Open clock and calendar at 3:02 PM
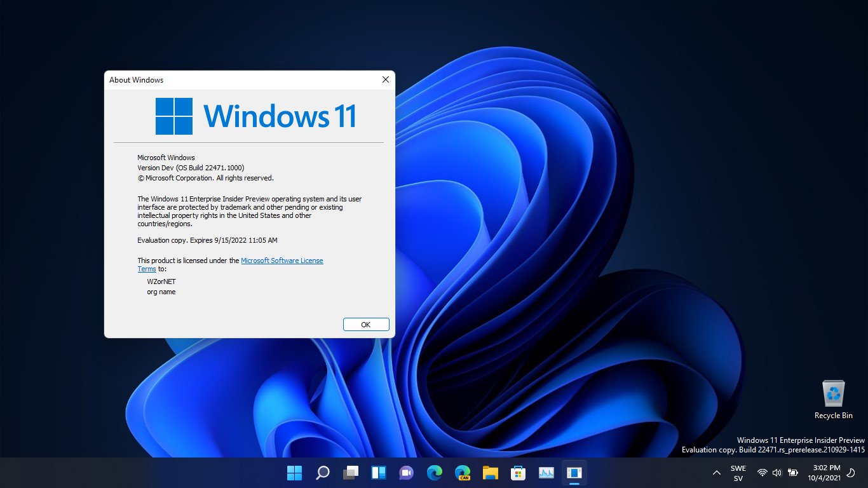 click(824, 473)
